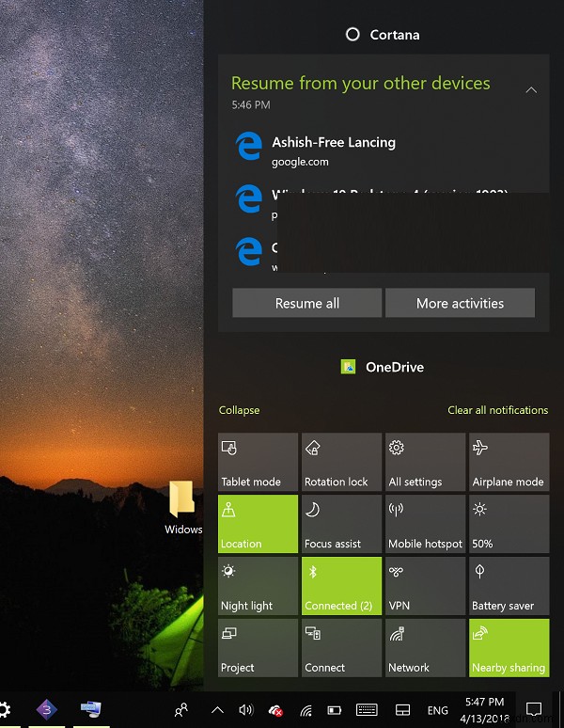This screenshot has width=564, height=728.
Task: Change the 50% brightness tile
Action: [509, 524]
